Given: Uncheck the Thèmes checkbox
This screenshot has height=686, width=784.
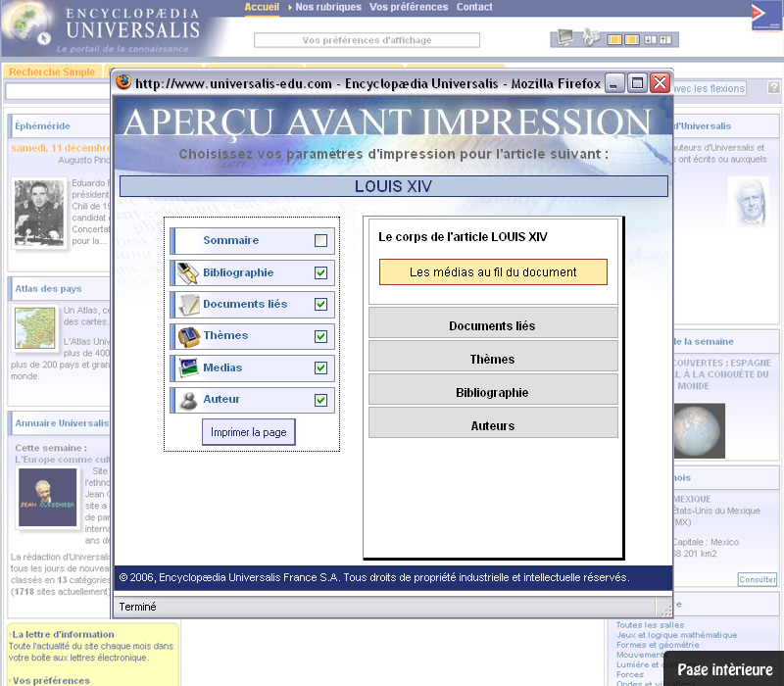Looking at the screenshot, I should pos(321,336).
